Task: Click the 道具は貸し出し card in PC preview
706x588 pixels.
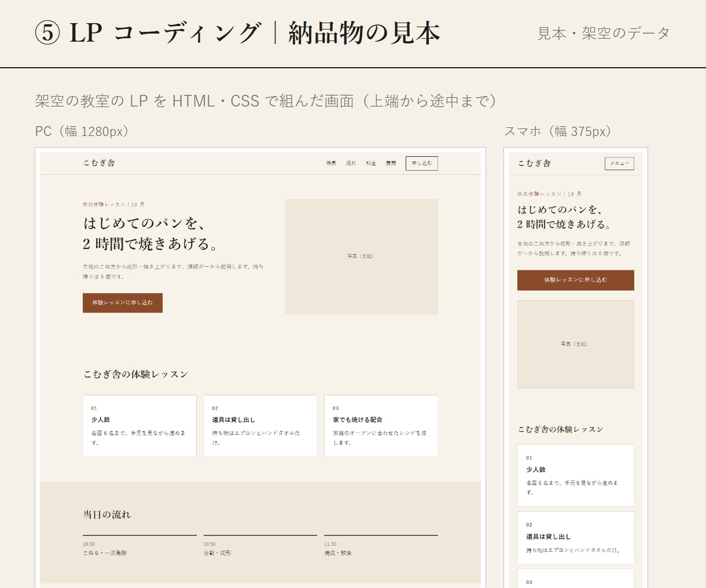Action: [260, 426]
